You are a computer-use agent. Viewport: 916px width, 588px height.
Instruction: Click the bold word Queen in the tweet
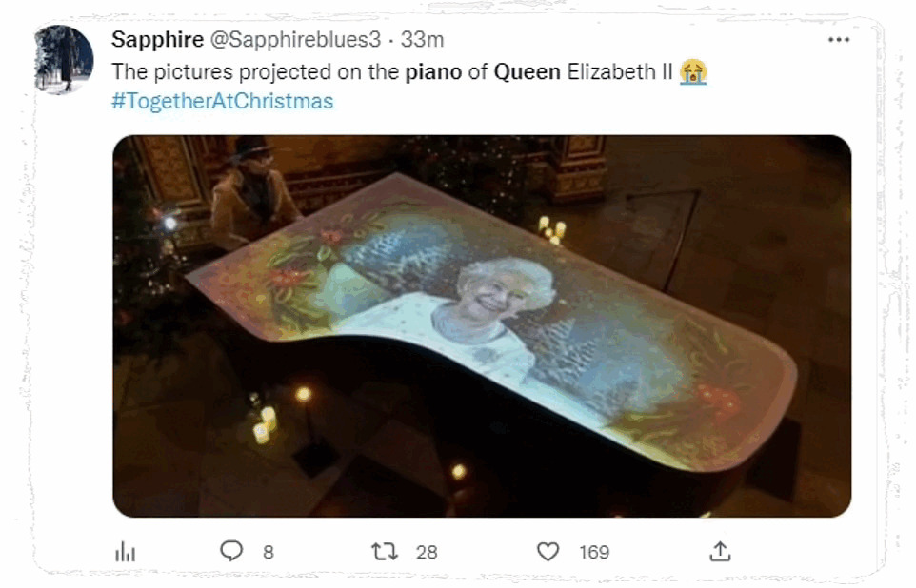[527, 71]
